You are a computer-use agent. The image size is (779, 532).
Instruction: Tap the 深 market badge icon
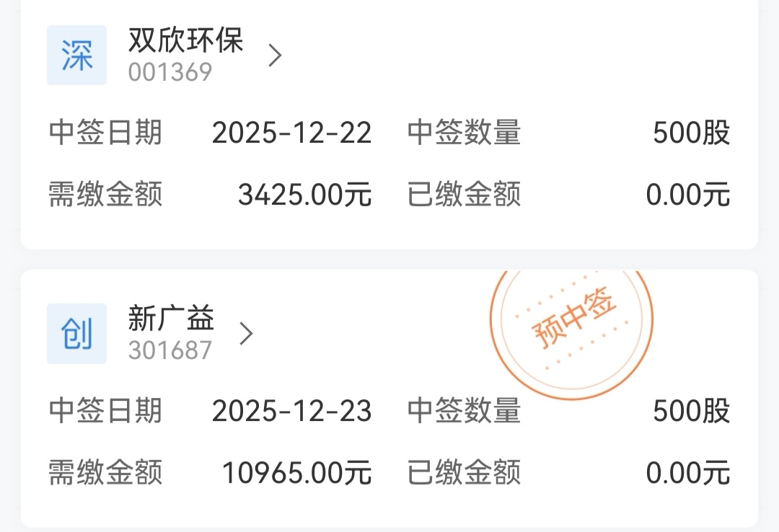(x=76, y=56)
